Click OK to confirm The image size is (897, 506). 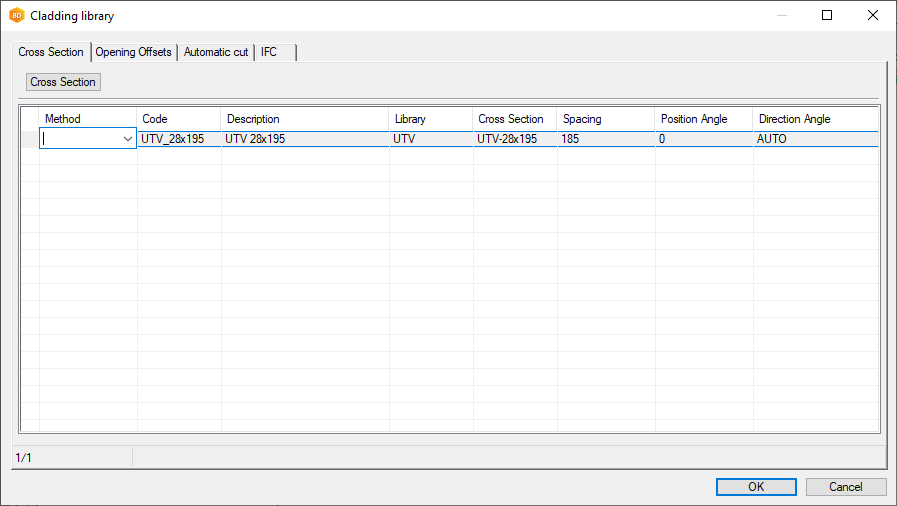(x=756, y=487)
